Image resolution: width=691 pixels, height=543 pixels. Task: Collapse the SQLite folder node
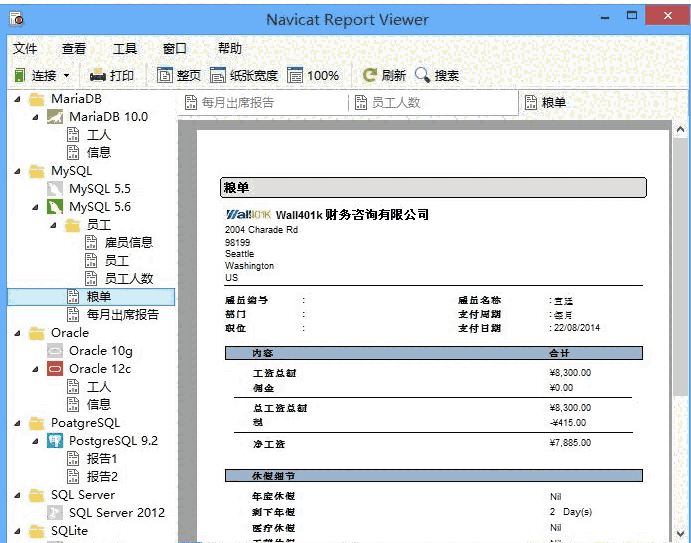pos(17,531)
